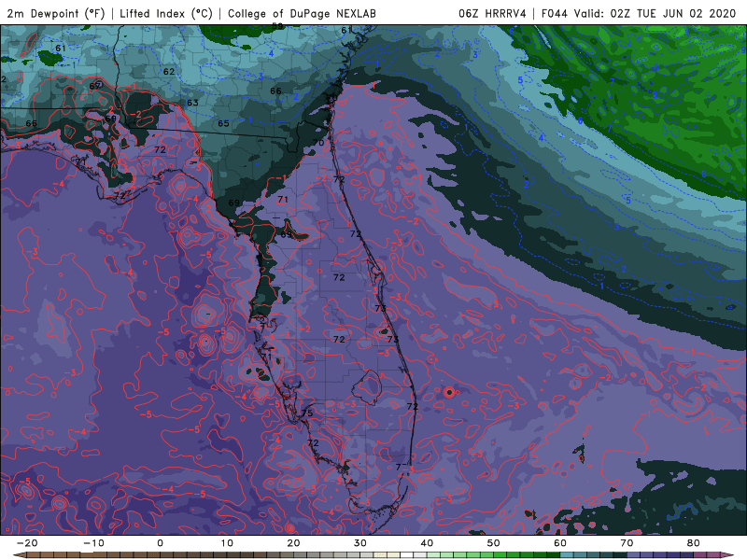This screenshot has width=747, height=560.
Task: Click the '30' tick on the color scale
Action: [360, 543]
